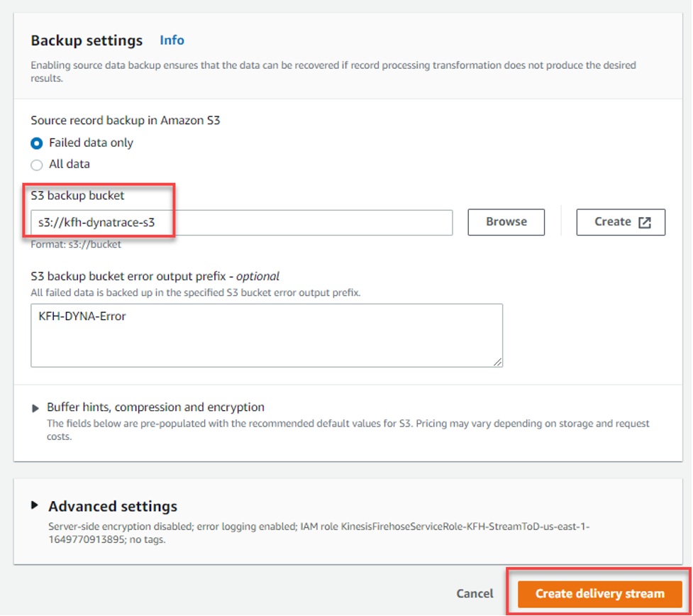Click the triangle beside Buffer hints section
This screenshot has width=693, height=616.
pos(36,407)
